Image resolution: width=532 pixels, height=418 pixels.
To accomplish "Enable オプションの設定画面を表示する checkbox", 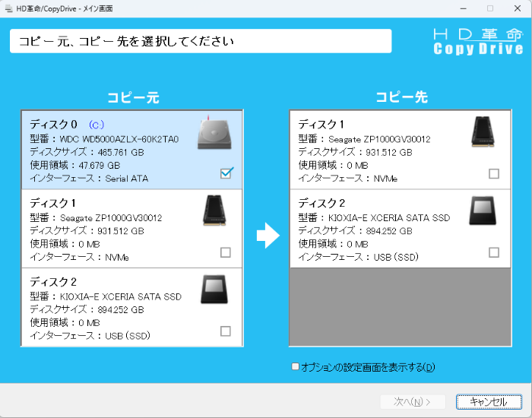I will [x=296, y=367].
